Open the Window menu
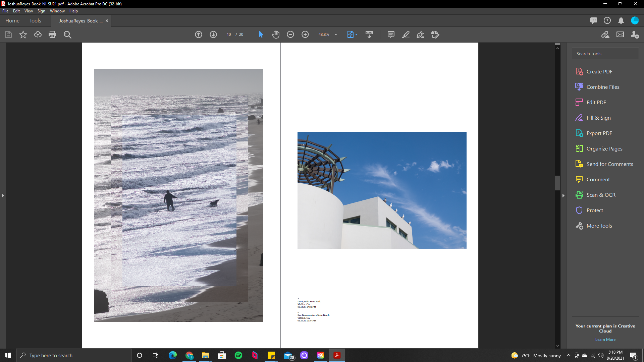Image resolution: width=644 pixels, height=362 pixels. [x=57, y=11]
